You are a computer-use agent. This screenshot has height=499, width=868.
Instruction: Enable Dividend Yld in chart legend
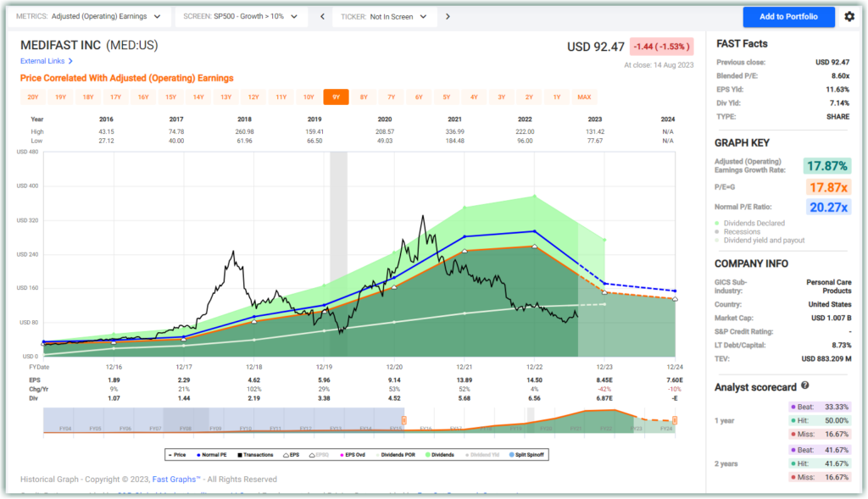pyautogui.click(x=482, y=455)
